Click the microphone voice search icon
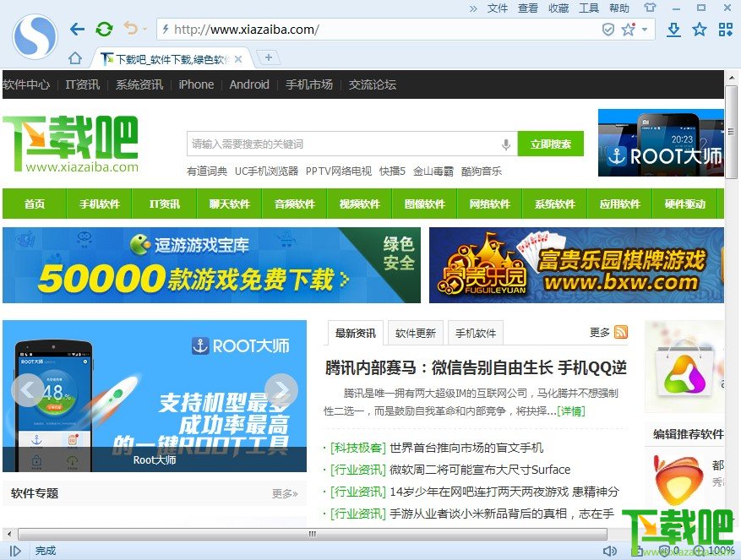Screen dimensions: 741x560 [x=506, y=144]
